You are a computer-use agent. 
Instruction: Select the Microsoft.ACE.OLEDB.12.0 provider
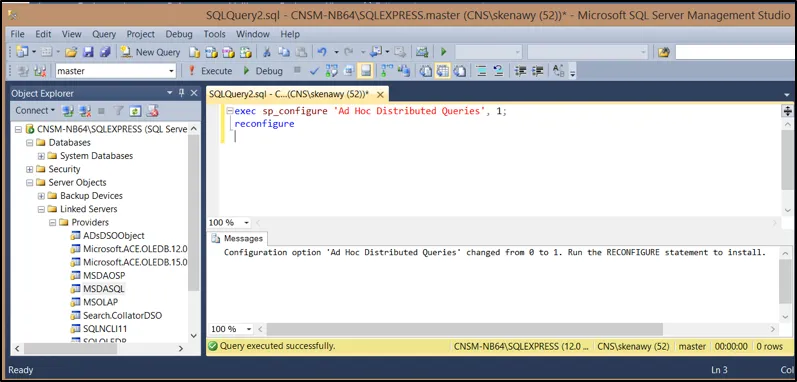[135, 249]
